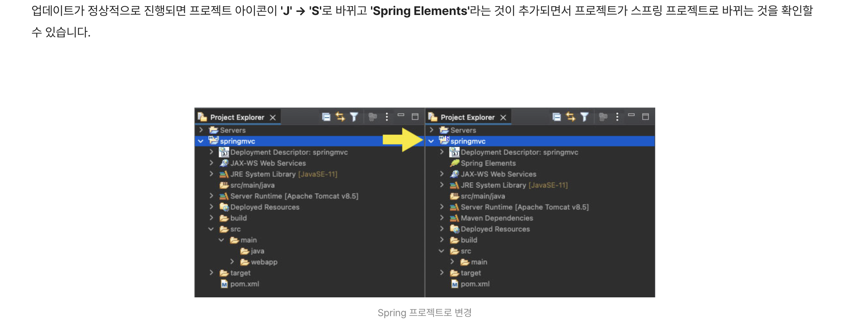Click Collapse All icon in left Project Explorer

point(326,117)
